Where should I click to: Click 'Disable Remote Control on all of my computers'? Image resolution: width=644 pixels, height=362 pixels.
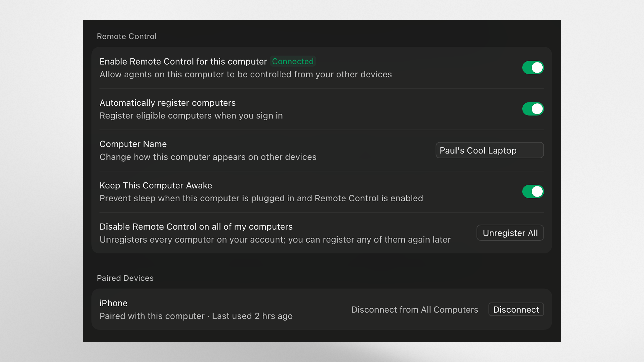click(x=196, y=227)
